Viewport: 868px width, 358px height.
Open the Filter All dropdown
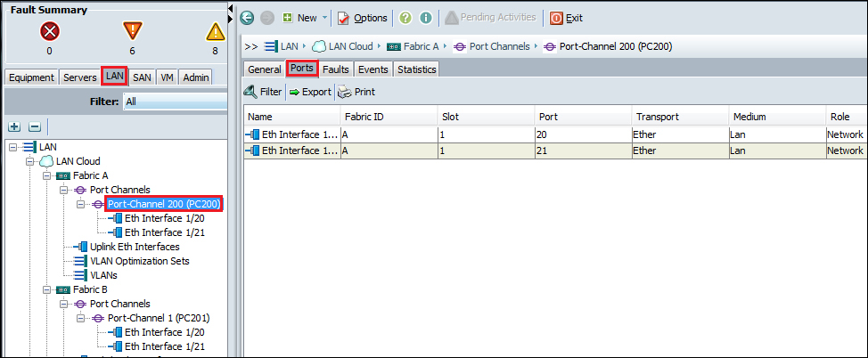tap(175, 102)
